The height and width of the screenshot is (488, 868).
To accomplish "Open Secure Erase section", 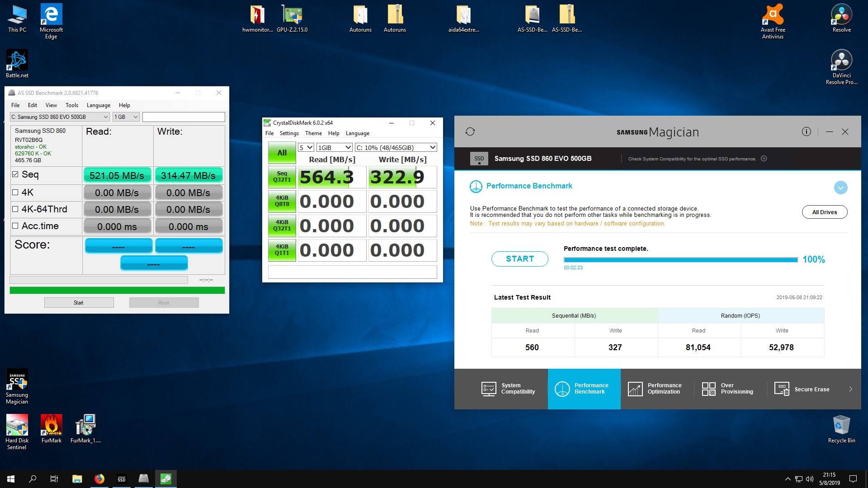I will tap(802, 389).
